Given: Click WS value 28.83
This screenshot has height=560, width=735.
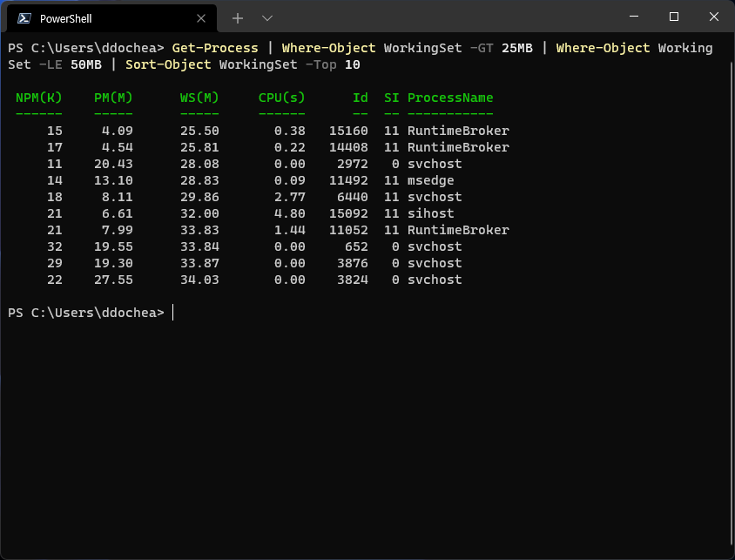Looking at the screenshot, I should pos(199,180).
